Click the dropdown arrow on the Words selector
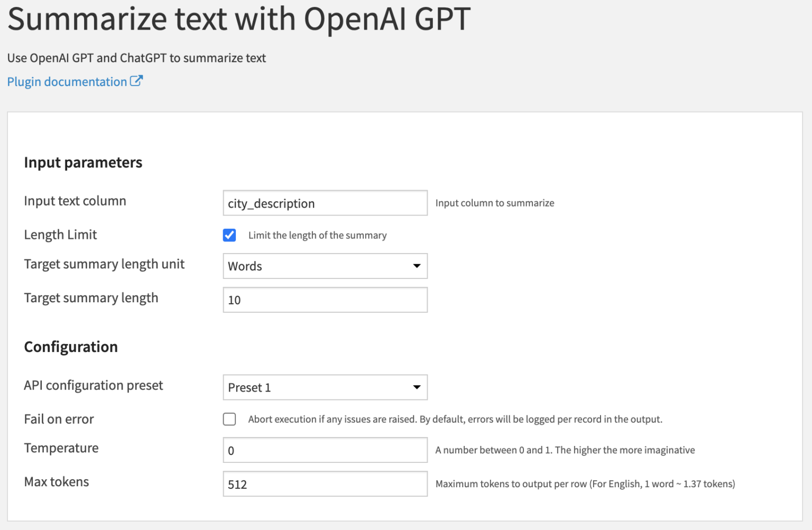Screen dimensions: 812x530 (x=417, y=266)
